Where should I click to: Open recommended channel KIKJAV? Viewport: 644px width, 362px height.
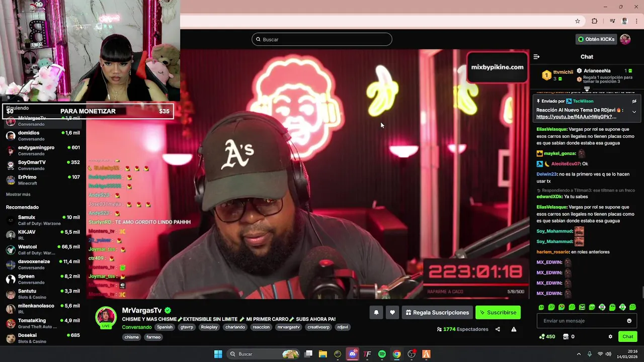43,235
